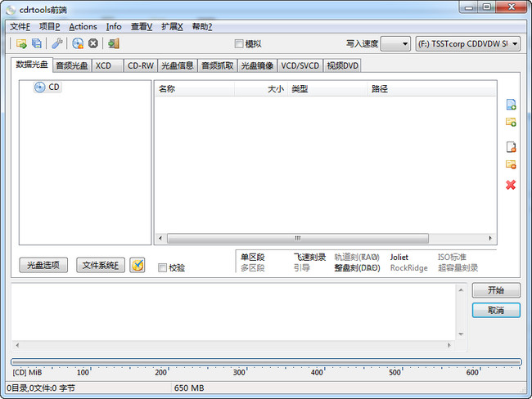Sort by the 大小 column header
Image resolution: width=532 pixels, height=399 pixels.
[x=261, y=89]
